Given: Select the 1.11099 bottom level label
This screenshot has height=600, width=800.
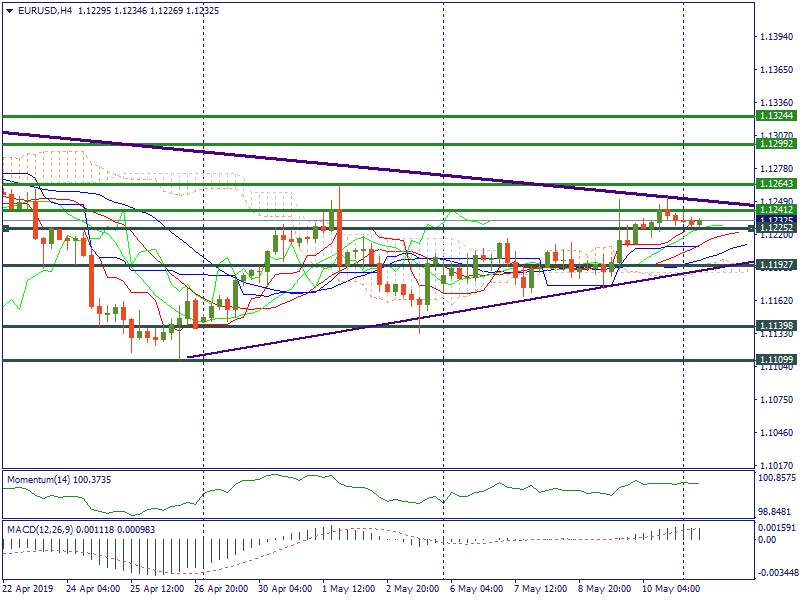Looking at the screenshot, I should [x=776, y=360].
